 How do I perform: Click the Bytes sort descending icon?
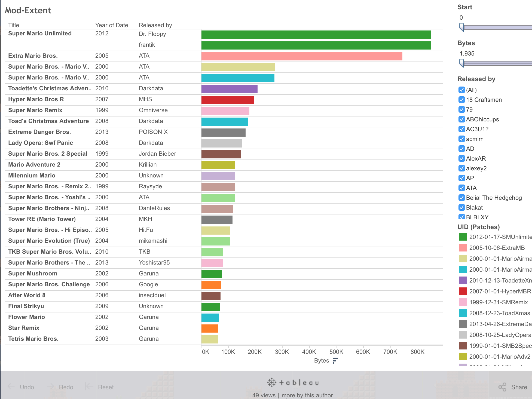click(335, 360)
